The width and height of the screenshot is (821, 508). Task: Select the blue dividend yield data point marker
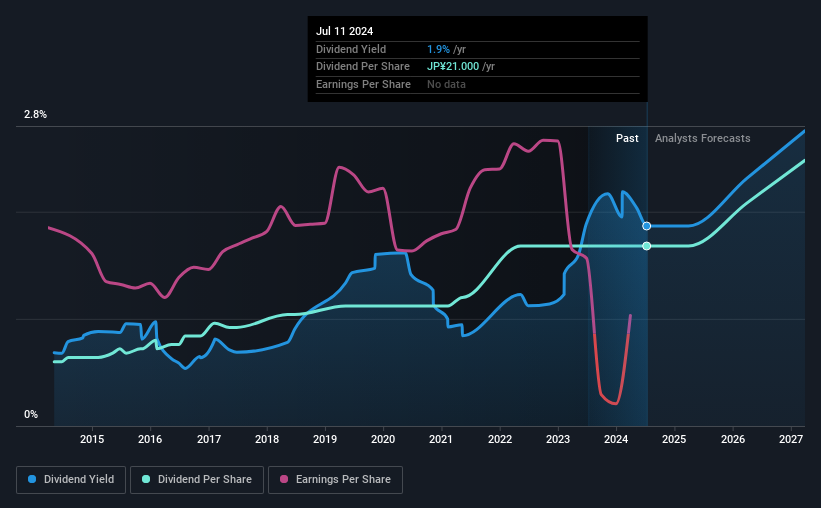pos(647,226)
